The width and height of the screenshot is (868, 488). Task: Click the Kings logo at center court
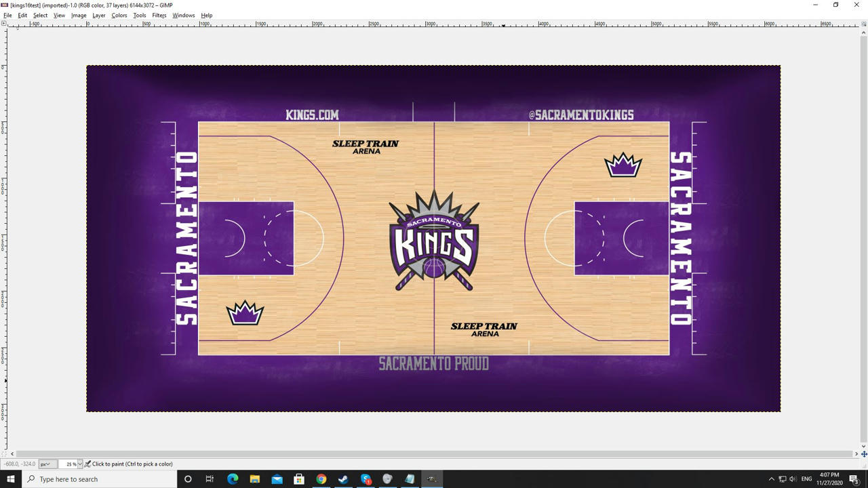[434, 241]
